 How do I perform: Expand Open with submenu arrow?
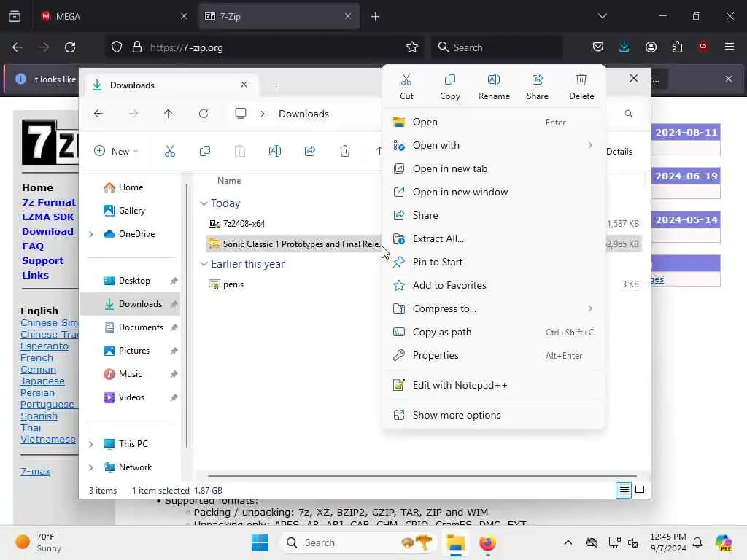(x=589, y=145)
